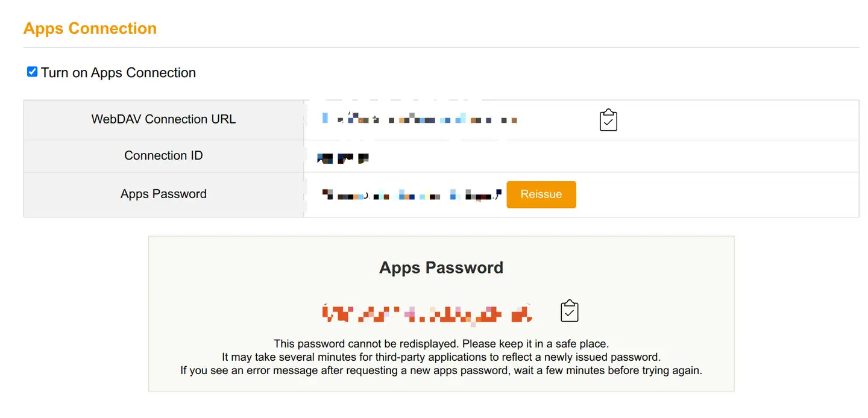Click the empty cell area right of Connection ID value

click(603, 156)
